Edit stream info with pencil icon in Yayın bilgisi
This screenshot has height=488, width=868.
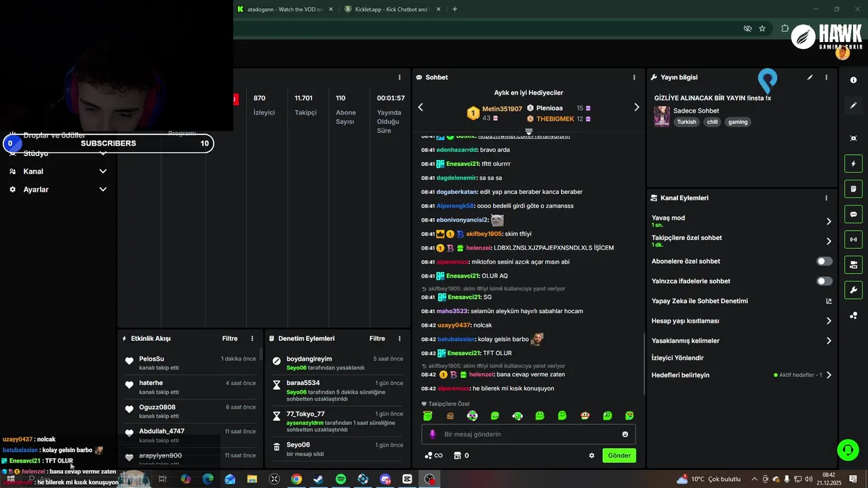pos(810,77)
